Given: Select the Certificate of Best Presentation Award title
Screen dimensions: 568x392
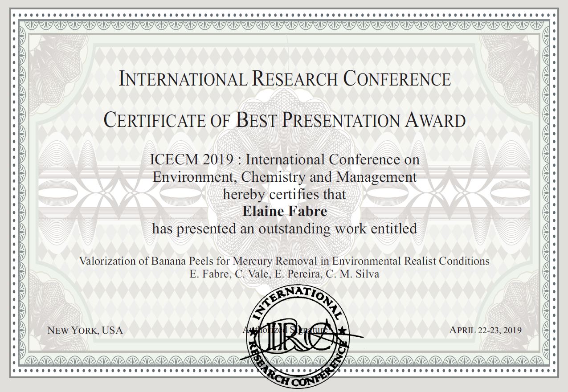Looking at the screenshot, I should pyautogui.click(x=285, y=120).
